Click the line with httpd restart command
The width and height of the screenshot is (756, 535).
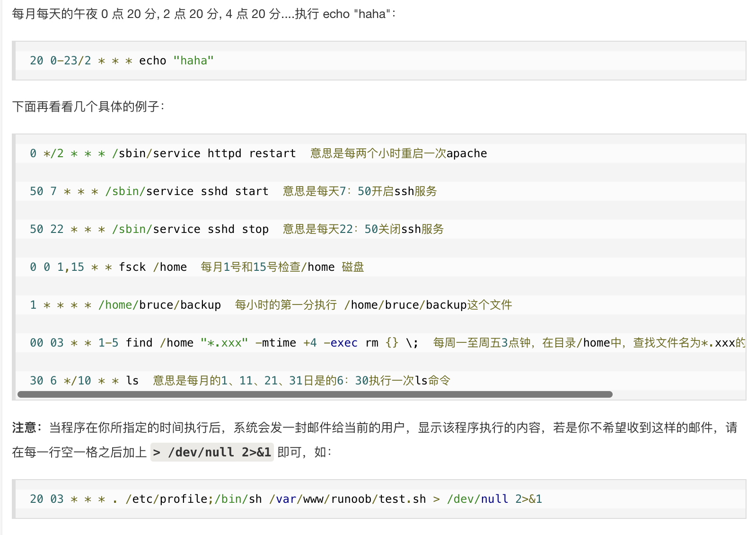point(258,153)
